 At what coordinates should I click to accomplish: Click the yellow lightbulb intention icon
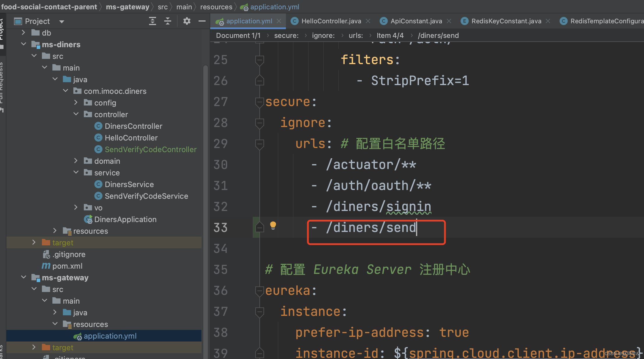coord(273,225)
